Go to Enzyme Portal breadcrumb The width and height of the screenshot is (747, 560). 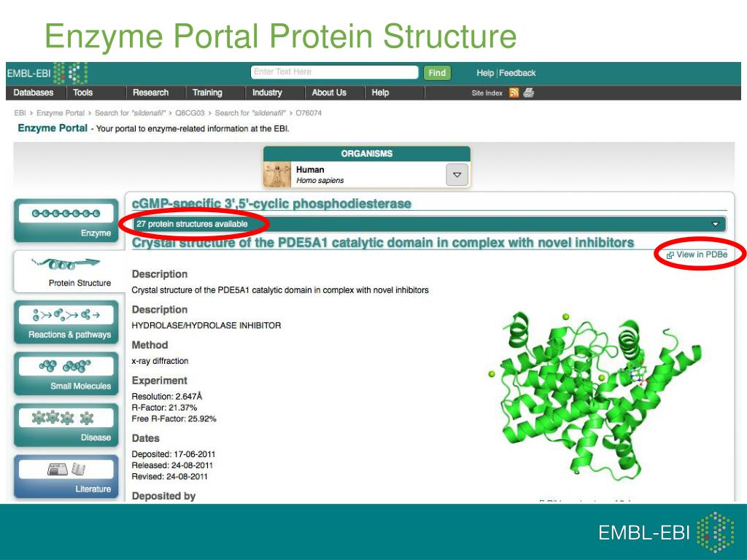click(x=61, y=113)
